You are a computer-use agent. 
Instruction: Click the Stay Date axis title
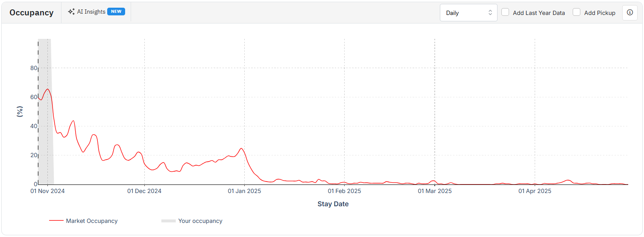pyautogui.click(x=333, y=204)
